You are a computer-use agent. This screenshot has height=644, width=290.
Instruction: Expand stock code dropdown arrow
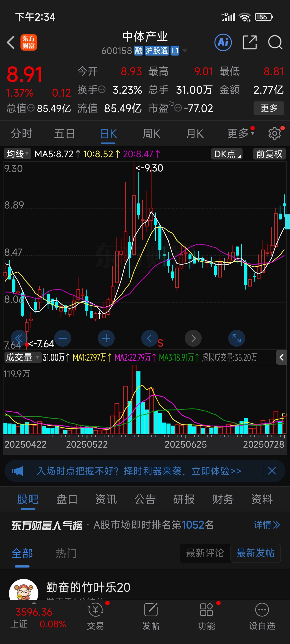185,50
